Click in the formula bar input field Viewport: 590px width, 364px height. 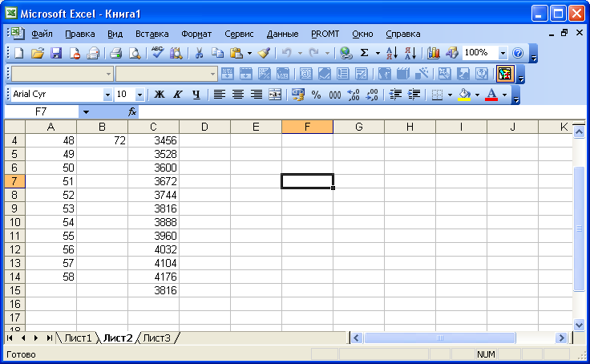[362, 111]
